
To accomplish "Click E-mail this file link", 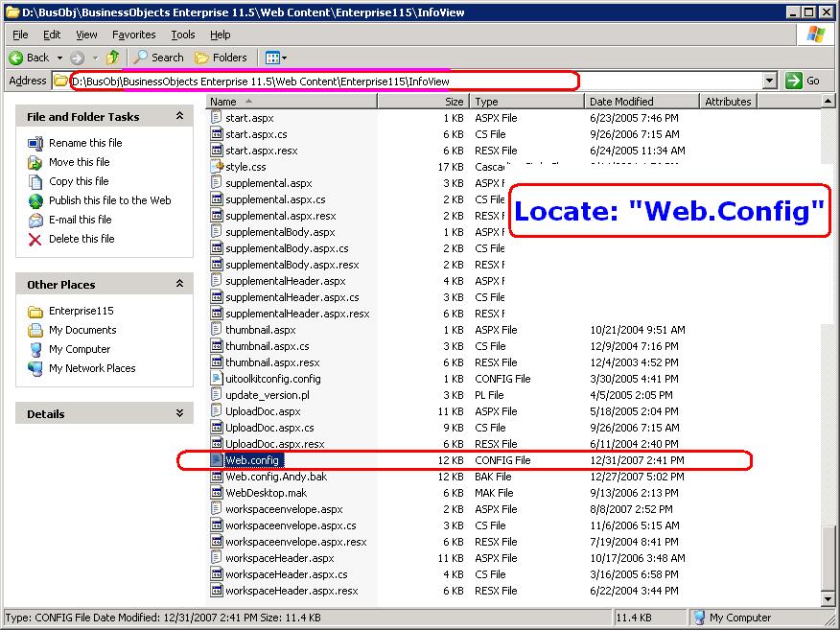I will coord(81,220).
